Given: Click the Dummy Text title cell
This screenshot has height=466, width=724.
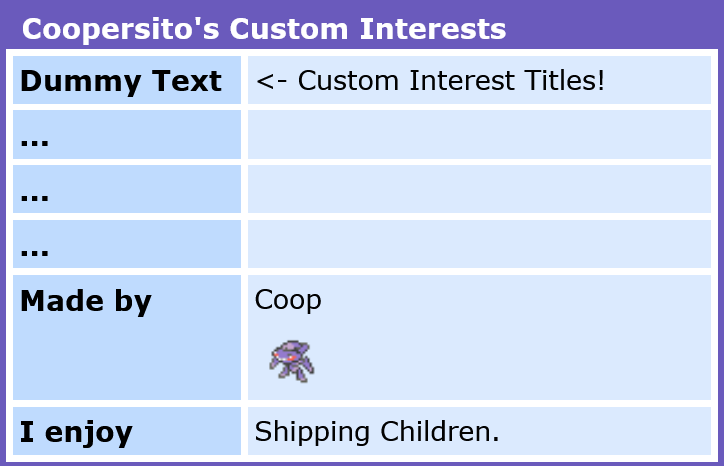Looking at the screenshot, I should pyautogui.click(x=127, y=80).
